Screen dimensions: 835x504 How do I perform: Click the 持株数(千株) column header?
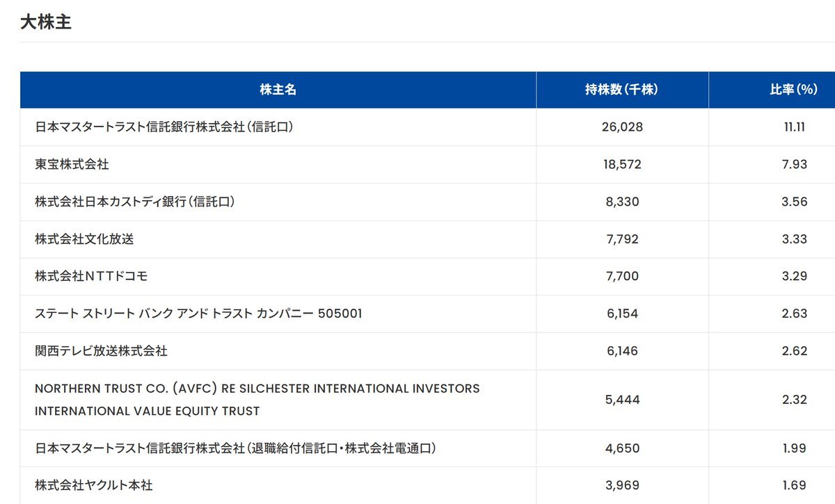[x=622, y=90]
